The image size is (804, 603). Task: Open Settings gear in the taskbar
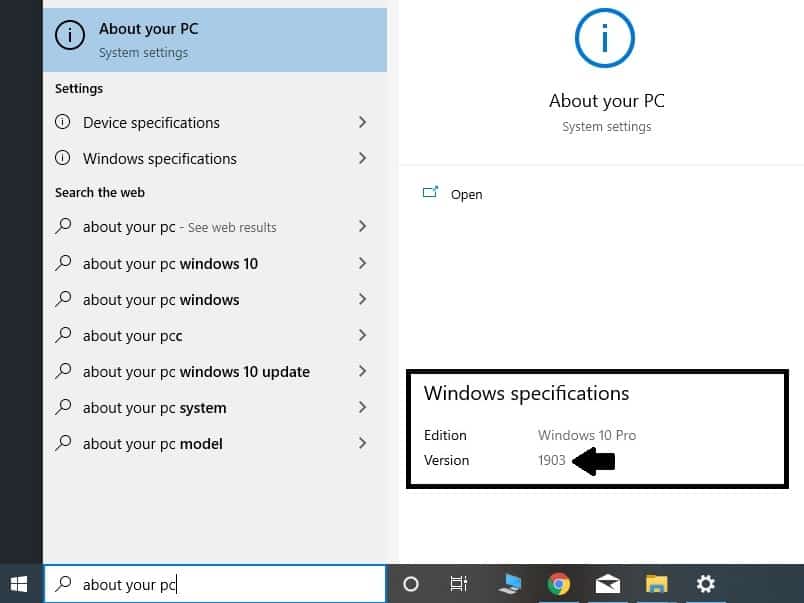pos(706,584)
